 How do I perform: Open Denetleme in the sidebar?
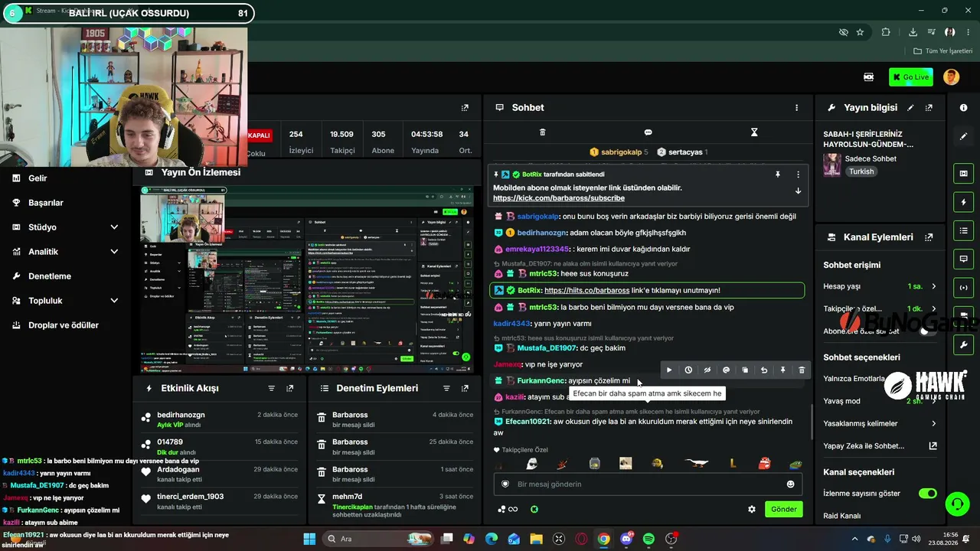point(66,276)
